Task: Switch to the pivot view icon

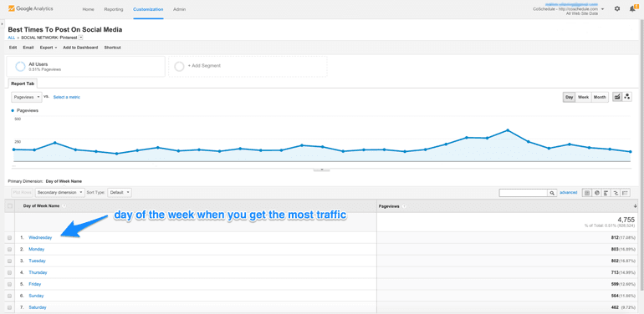Action: coord(626,193)
